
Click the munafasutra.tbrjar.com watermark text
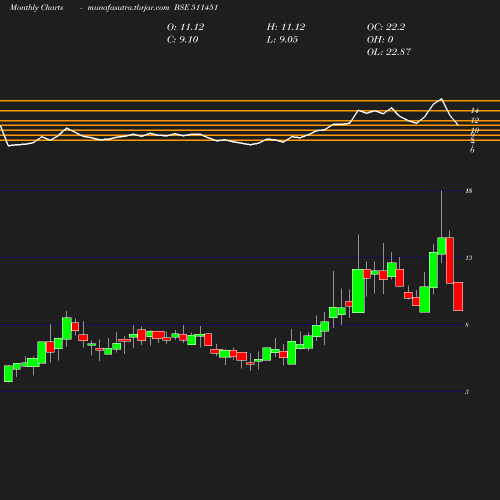[x=128, y=8]
